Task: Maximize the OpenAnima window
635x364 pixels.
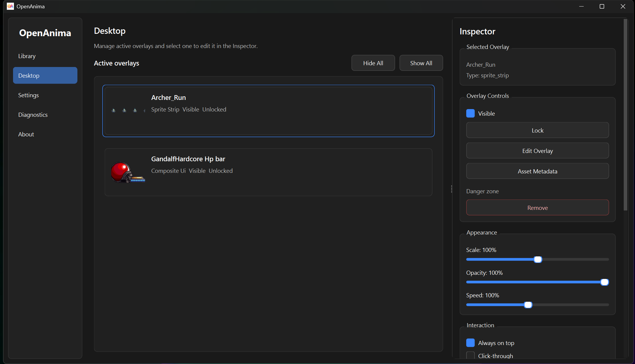Action: click(x=602, y=6)
